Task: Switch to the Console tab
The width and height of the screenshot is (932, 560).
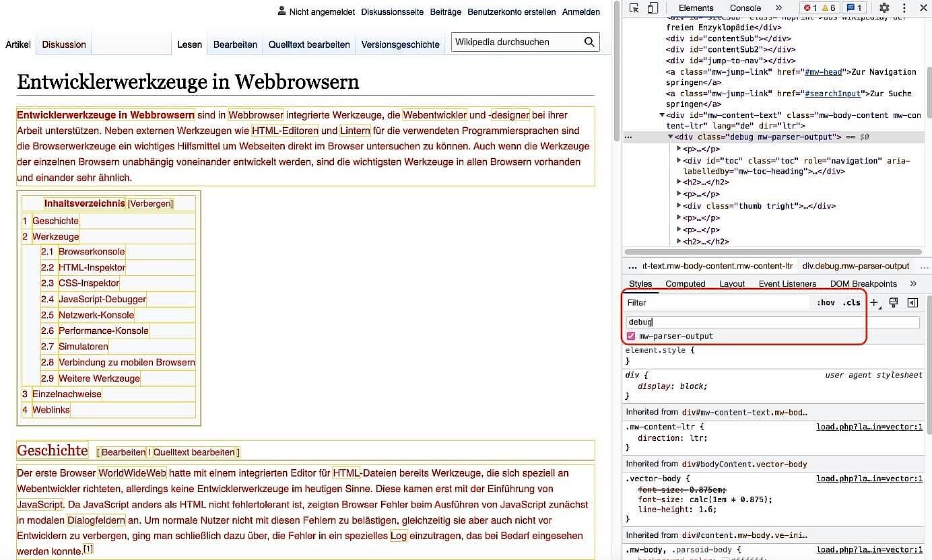Action: [x=745, y=7]
